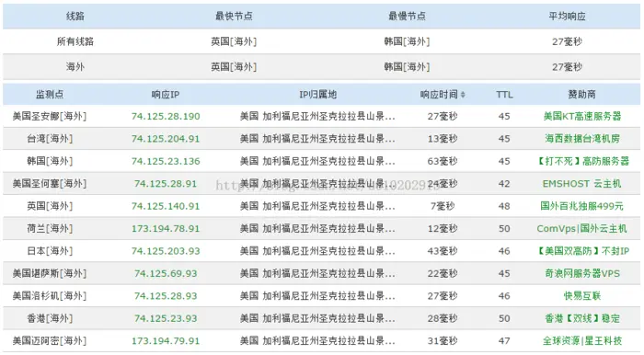Viewport: 644px width, 355px height.
Task: Click the 监测点 column header
Action: [x=50, y=95]
